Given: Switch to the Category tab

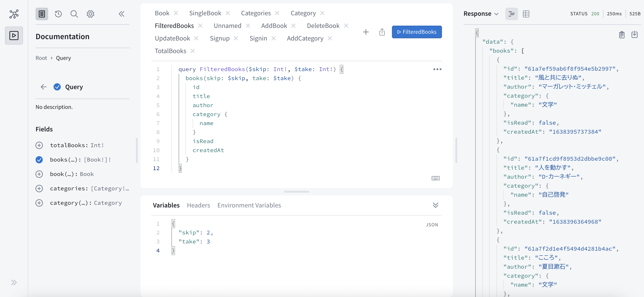Looking at the screenshot, I should 303,13.
